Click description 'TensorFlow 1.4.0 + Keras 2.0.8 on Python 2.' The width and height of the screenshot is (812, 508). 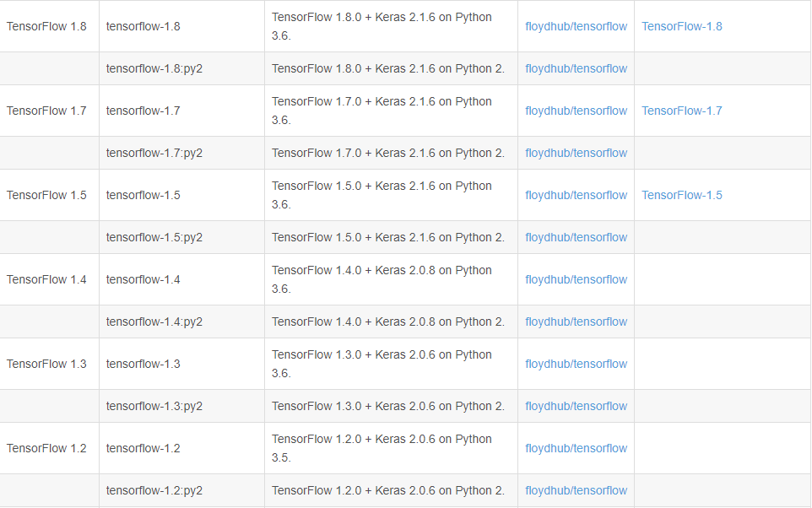[x=388, y=322]
